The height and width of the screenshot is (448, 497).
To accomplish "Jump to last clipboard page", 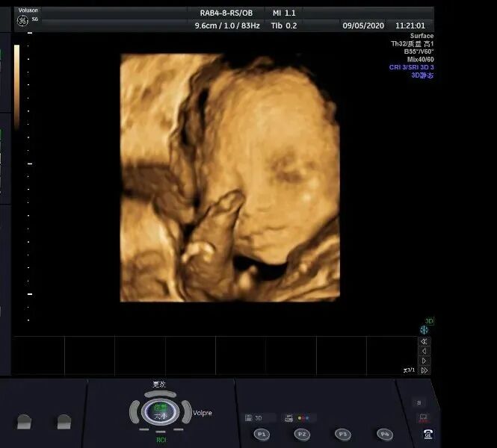I will pyautogui.click(x=424, y=370).
